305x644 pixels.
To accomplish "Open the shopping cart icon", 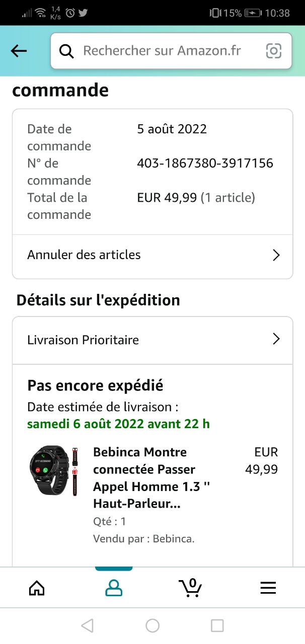I will [190, 587].
